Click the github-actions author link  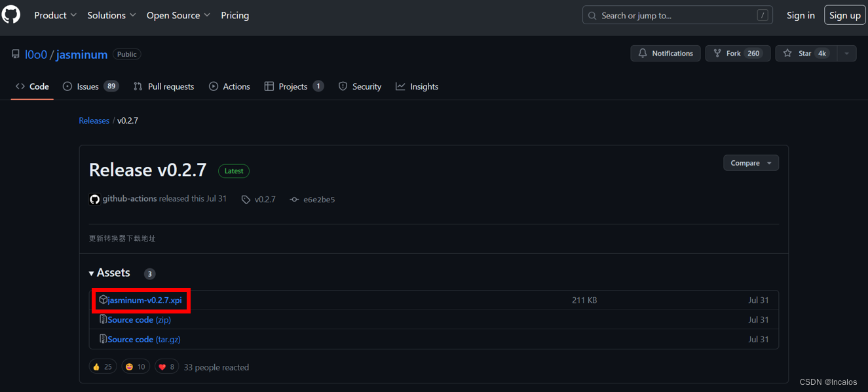(x=130, y=198)
